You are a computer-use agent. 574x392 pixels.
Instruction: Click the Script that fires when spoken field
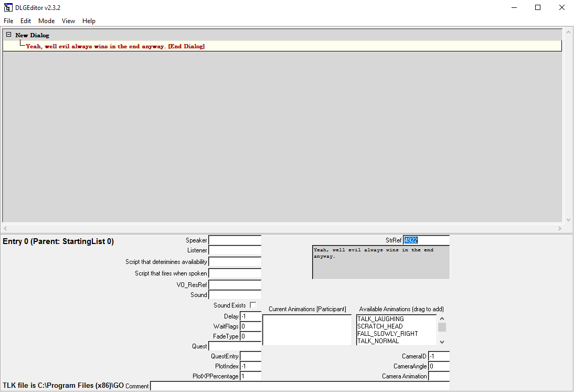235,273
